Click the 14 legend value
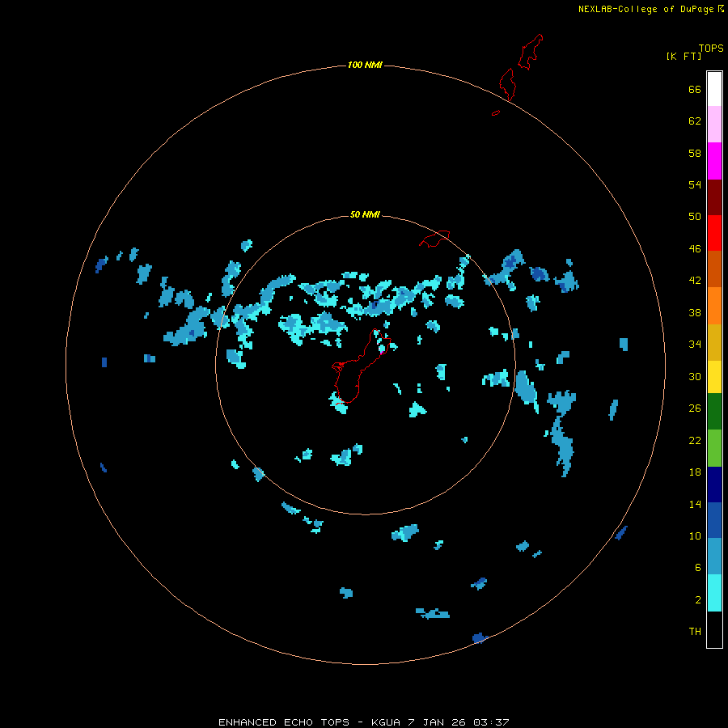Viewport: 728px width, 728px height. coord(695,504)
